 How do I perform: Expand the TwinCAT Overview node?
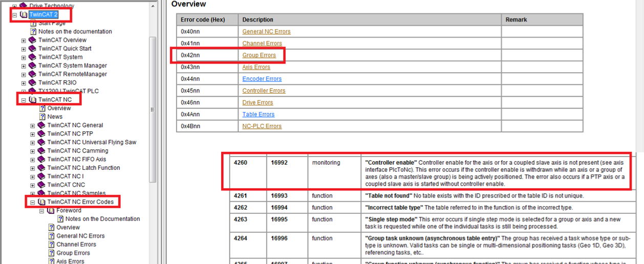point(24,40)
